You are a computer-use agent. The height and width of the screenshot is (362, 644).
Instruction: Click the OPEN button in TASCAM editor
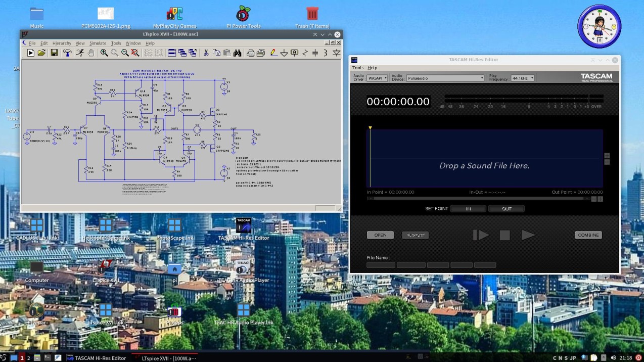click(x=380, y=235)
